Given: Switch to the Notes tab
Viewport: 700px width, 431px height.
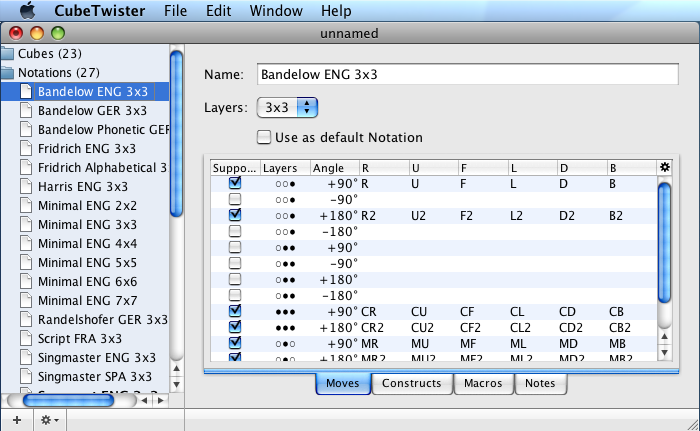Looking at the screenshot, I should pos(540,383).
